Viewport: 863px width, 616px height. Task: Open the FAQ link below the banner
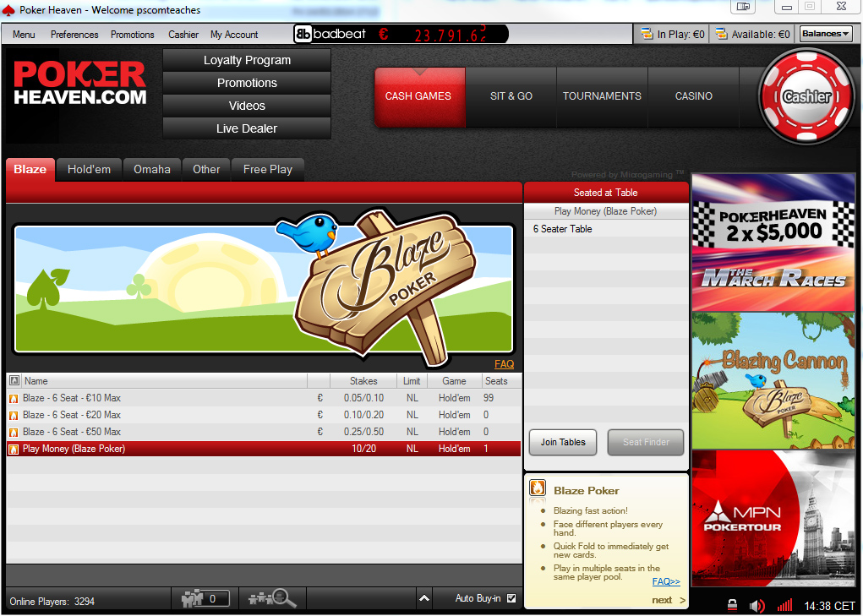point(504,363)
